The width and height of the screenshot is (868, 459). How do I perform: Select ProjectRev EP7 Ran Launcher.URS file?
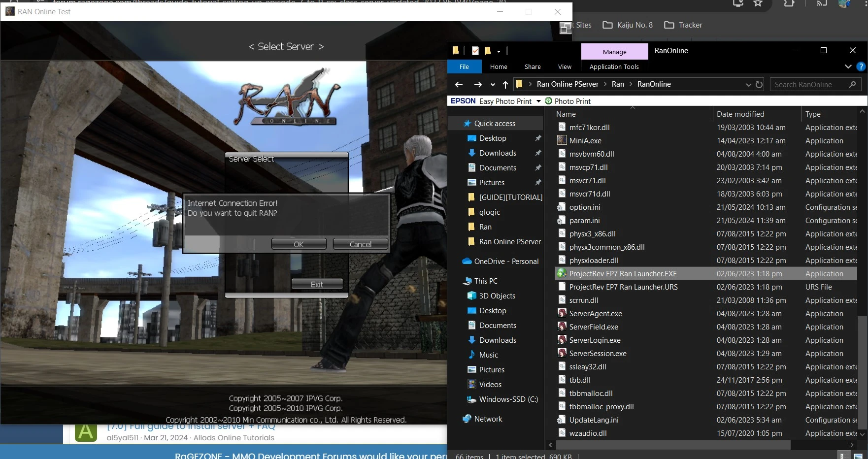click(x=623, y=287)
